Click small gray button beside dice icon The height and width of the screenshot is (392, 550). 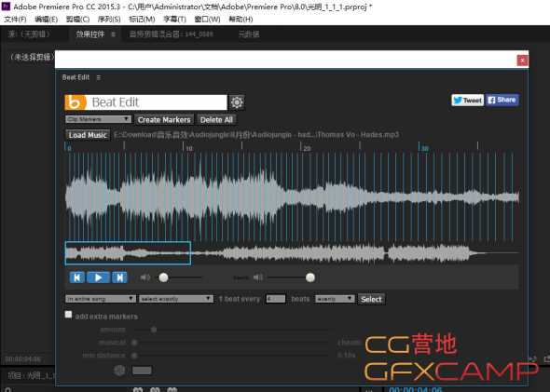(x=142, y=371)
